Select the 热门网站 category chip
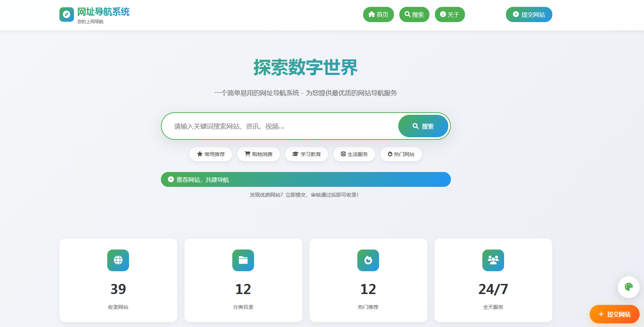The width and height of the screenshot is (644, 327). point(401,154)
